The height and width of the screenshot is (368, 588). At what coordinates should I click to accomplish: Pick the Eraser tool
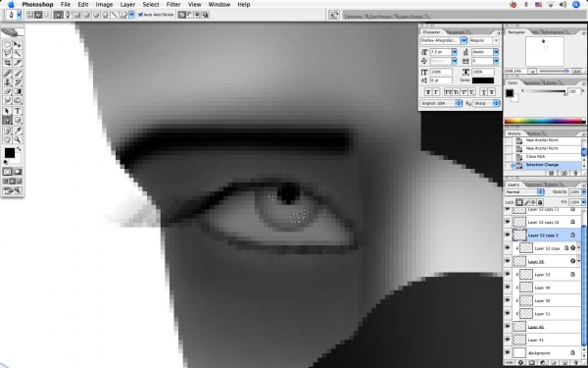[x=7, y=91]
